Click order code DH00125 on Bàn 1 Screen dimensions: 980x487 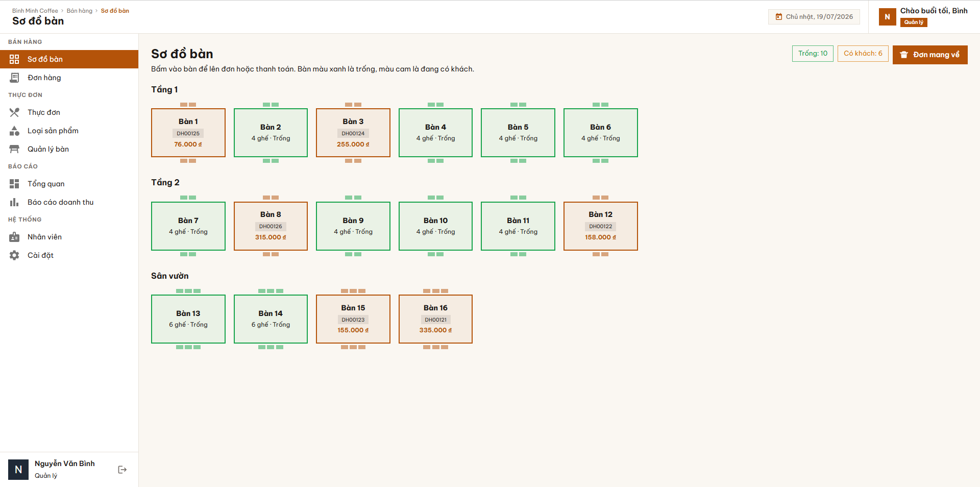click(x=188, y=133)
